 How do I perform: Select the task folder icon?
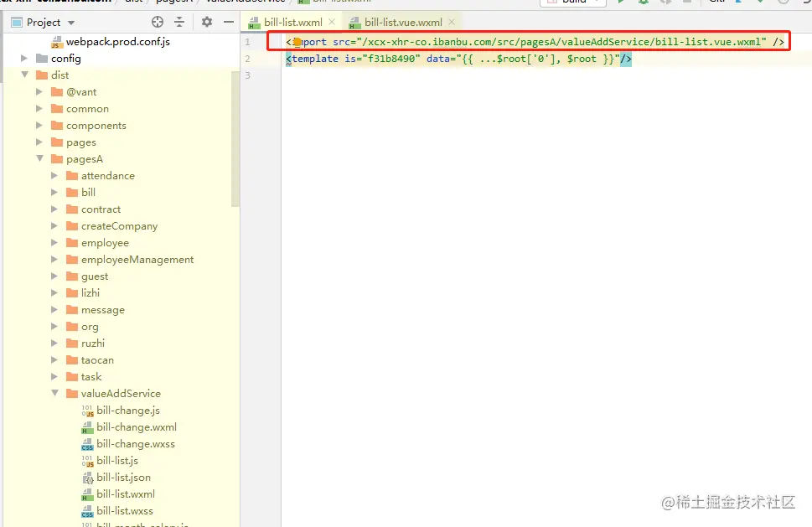[x=72, y=376]
